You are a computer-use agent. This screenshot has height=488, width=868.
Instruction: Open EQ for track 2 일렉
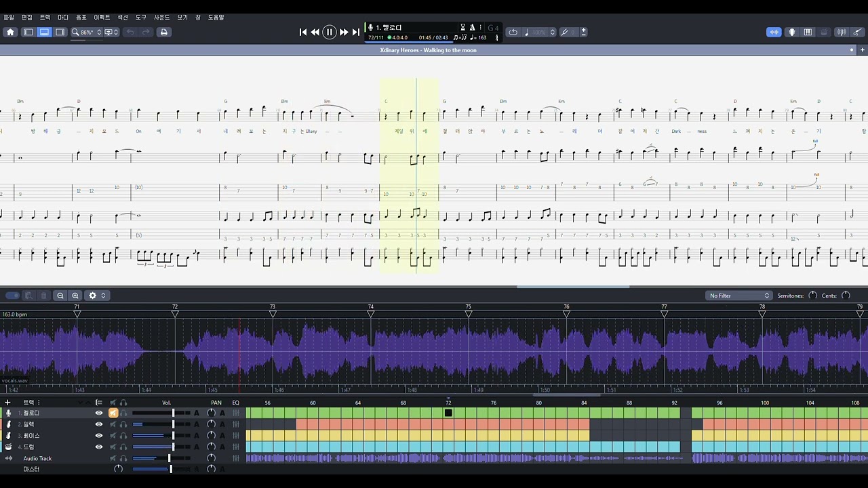coord(236,424)
